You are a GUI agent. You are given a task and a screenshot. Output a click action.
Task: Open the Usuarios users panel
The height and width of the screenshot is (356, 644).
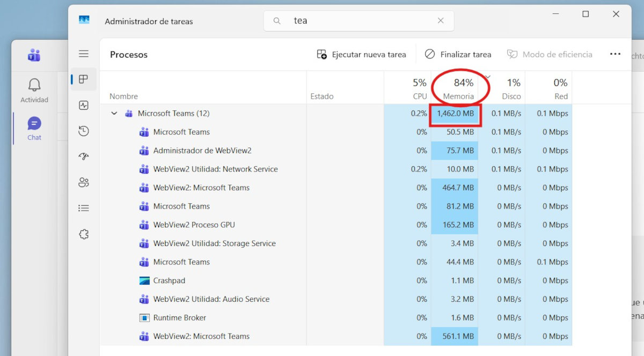83,182
